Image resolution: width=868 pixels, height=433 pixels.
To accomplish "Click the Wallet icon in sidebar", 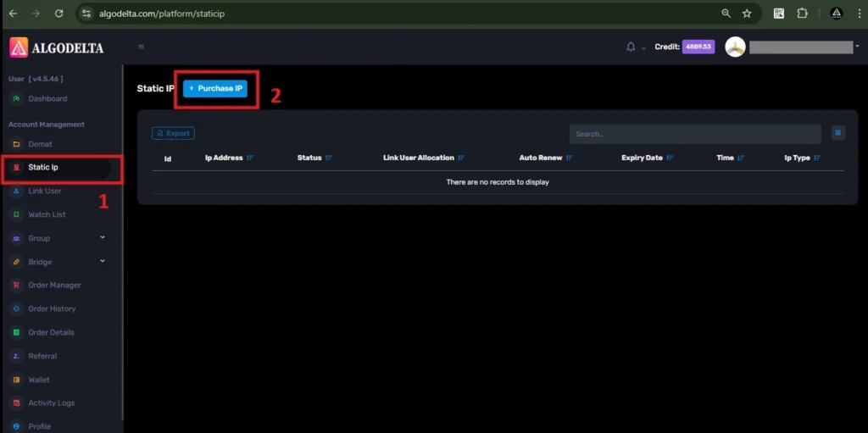I will tap(16, 380).
